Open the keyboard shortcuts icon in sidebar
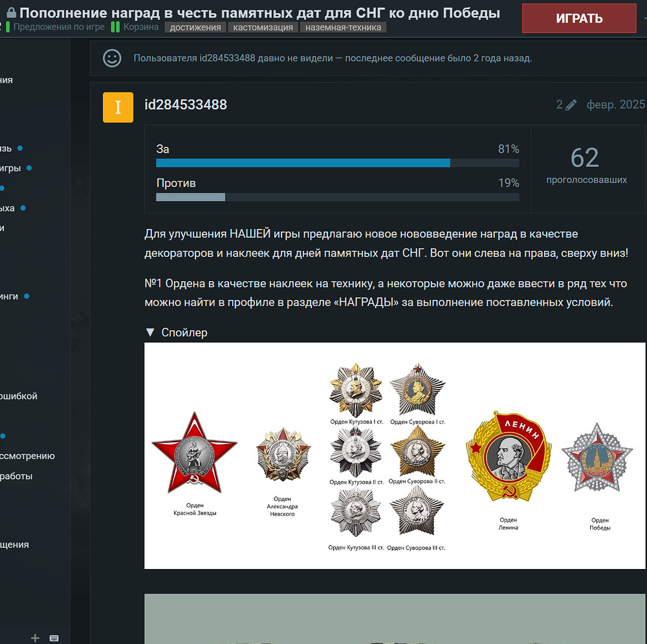Image resolution: width=647 pixels, height=644 pixels. [x=54, y=638]
